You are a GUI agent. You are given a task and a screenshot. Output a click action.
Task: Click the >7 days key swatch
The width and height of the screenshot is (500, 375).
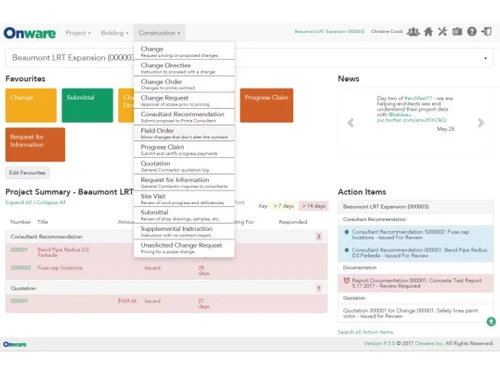284,206
